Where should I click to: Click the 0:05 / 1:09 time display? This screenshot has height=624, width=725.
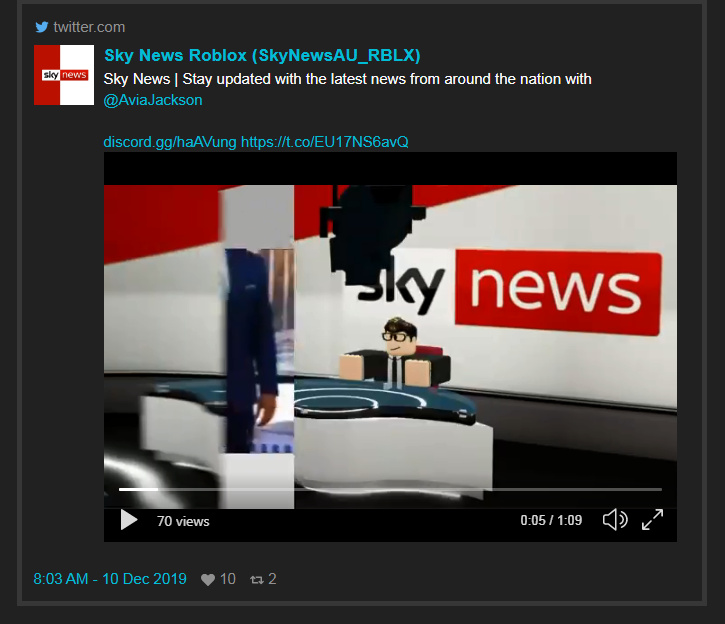coord(551,520)
